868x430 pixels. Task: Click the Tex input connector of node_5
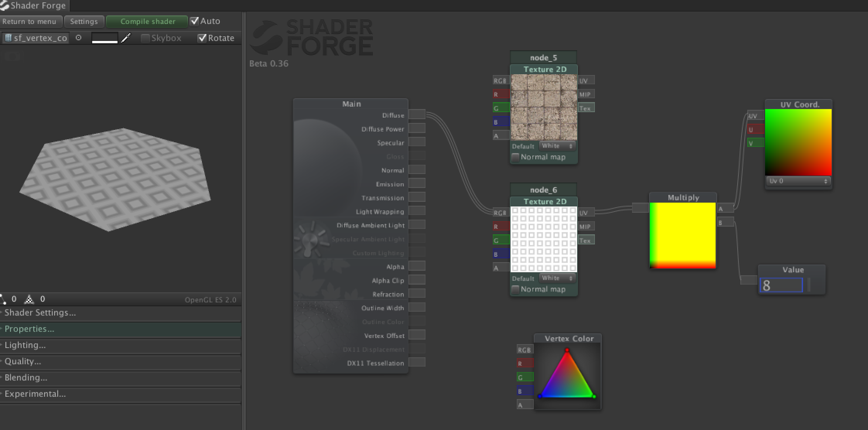pos(586,108)
